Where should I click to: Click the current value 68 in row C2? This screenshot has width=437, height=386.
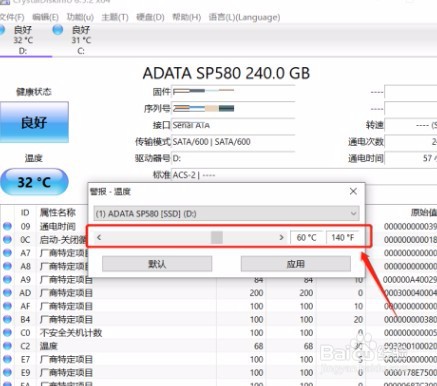[259, 346]
